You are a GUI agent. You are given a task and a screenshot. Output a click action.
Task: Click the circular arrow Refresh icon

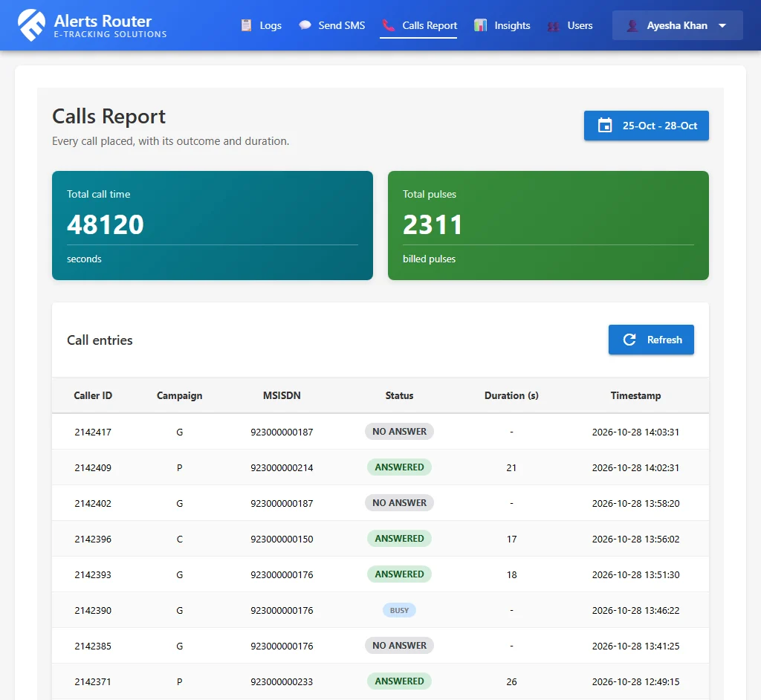point(629,340)
